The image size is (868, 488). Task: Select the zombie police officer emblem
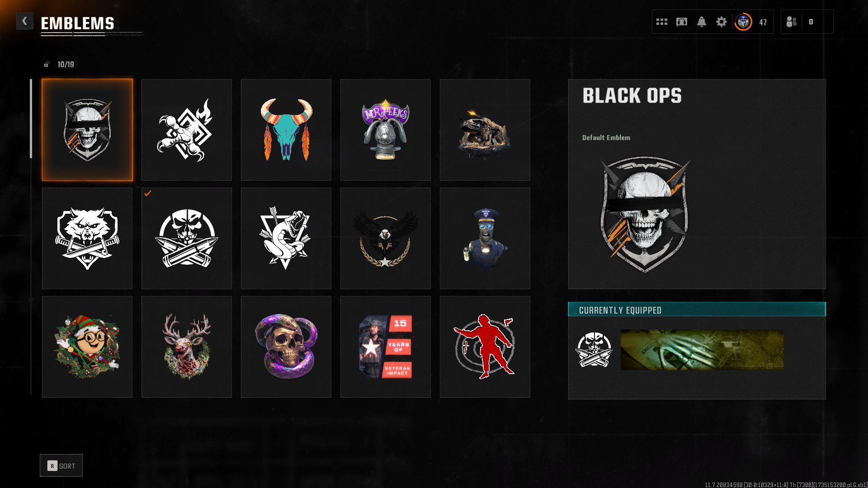[485, 239]
